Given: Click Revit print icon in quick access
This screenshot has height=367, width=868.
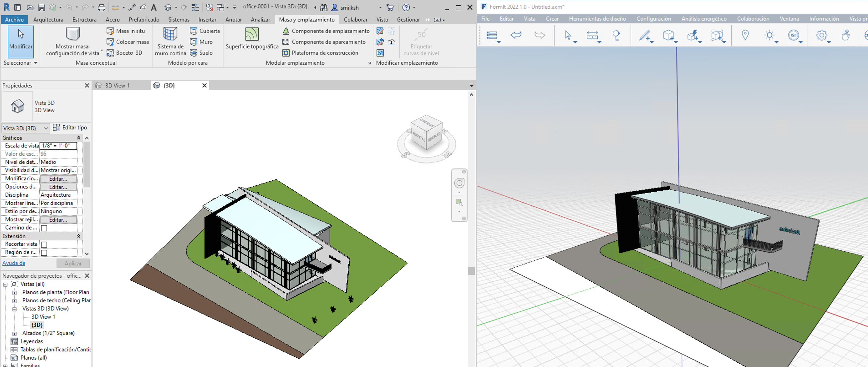Looking at the screenshot, I should pyautogui.click(x=101, y=7).
